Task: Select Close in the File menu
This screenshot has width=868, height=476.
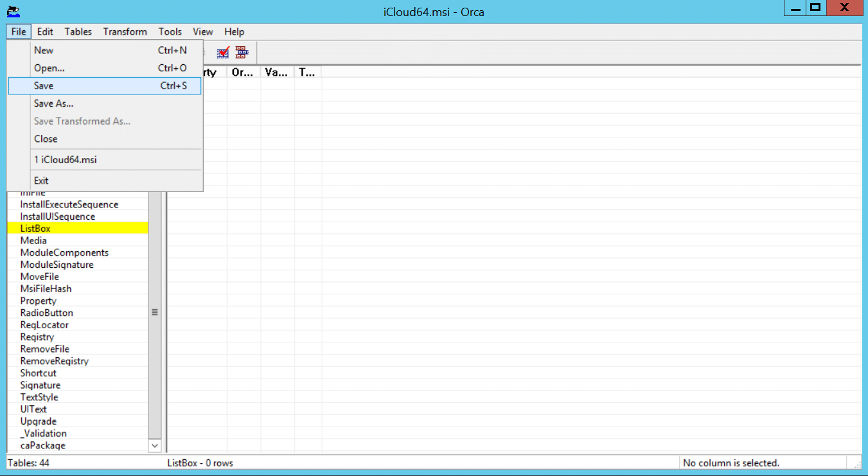Action: click(105, 139)
